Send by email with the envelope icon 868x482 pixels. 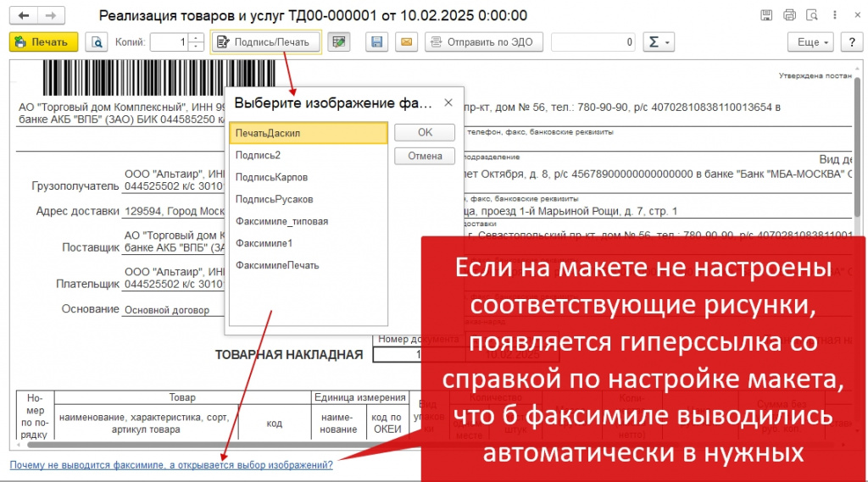(x=406, y=42)
